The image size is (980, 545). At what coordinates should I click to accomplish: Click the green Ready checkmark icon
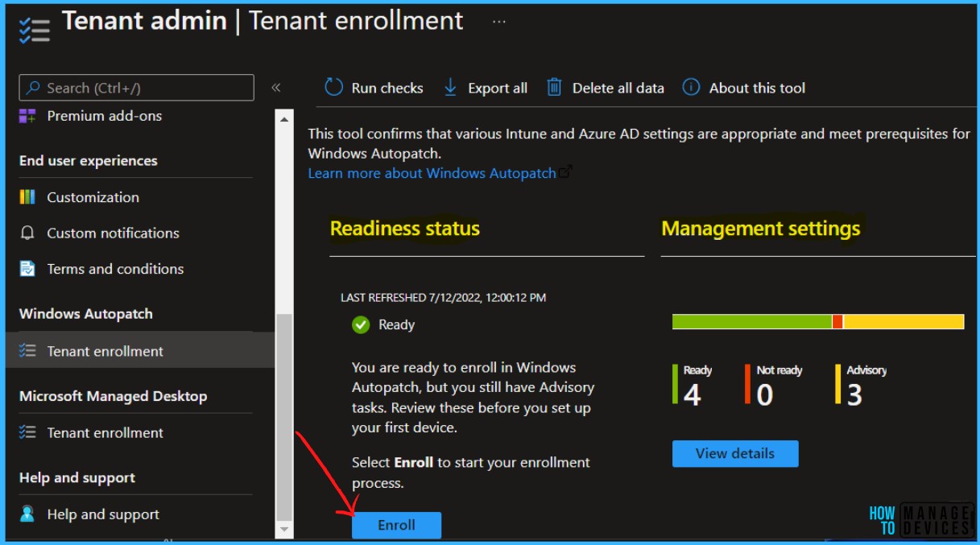(x=361, y=325)
